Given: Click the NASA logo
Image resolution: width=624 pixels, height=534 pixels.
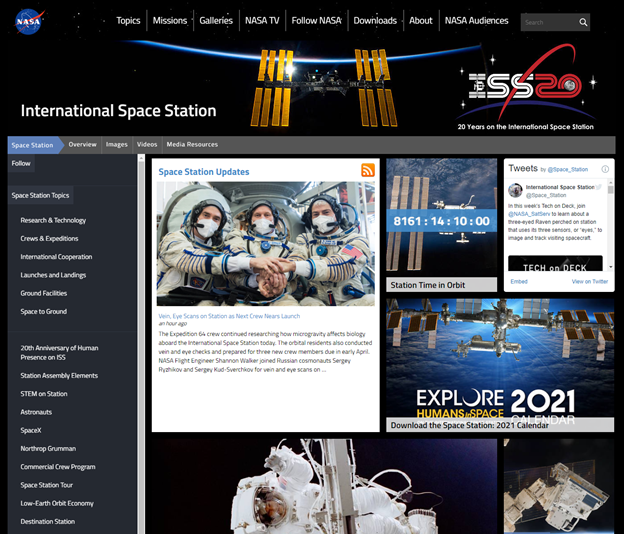Looking at the screenshot, I should click(29, 21).
